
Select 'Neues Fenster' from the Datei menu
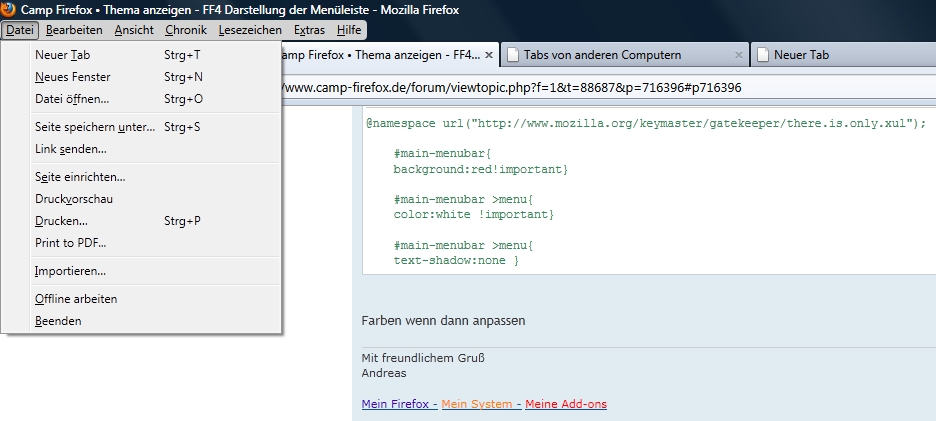tap(73, 77)
